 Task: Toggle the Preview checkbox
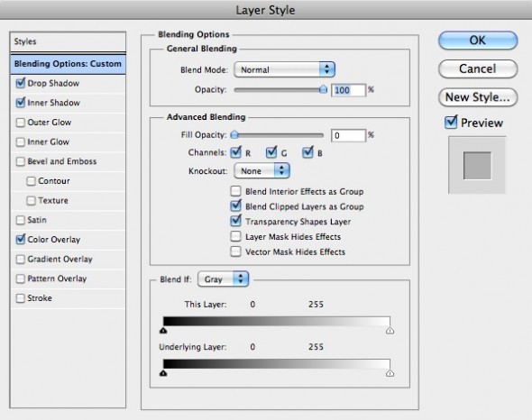click(x=451, y=123)
